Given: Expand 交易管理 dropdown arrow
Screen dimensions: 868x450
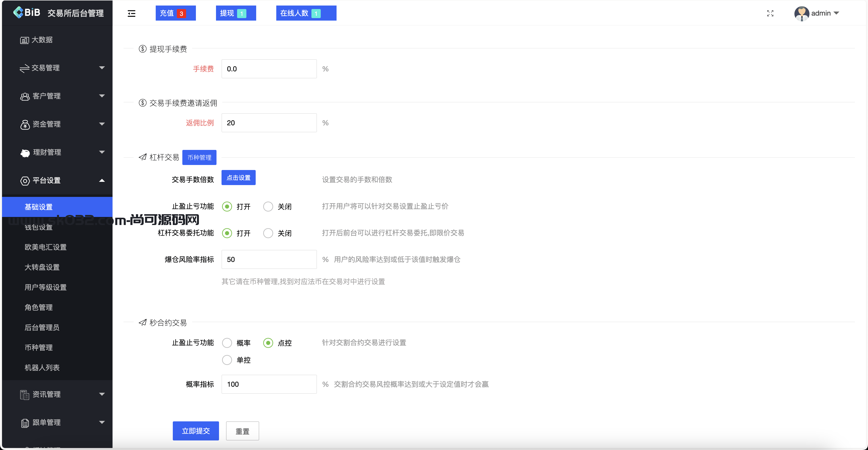Looking at the screenshot, I should coord(102,68).
